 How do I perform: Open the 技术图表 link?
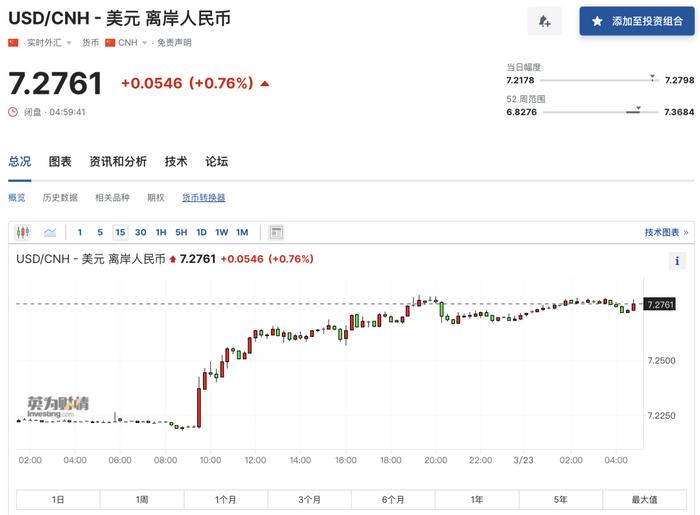tap(666, 232)
